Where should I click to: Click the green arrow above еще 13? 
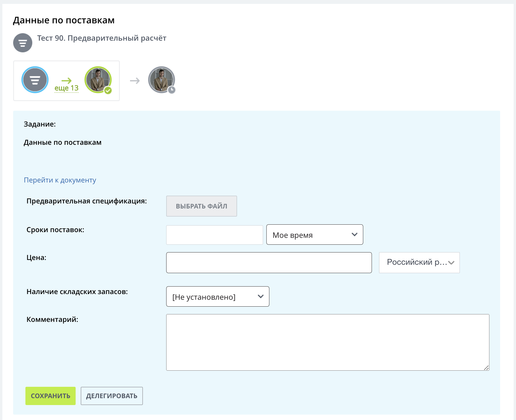coord(66,80)
